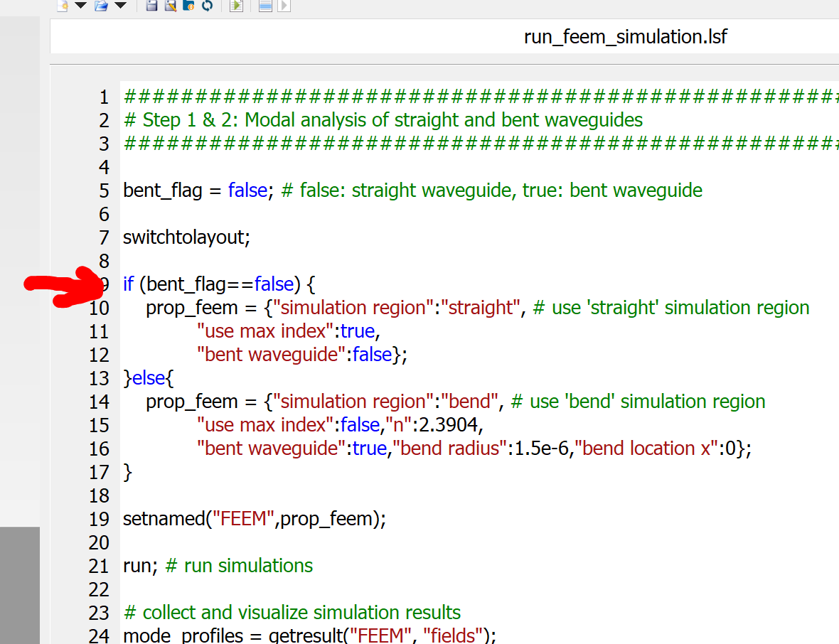The width and height of the screenshot is (839, 644).
Task: Click line number 13 beside the else
Action: point(100,378)
